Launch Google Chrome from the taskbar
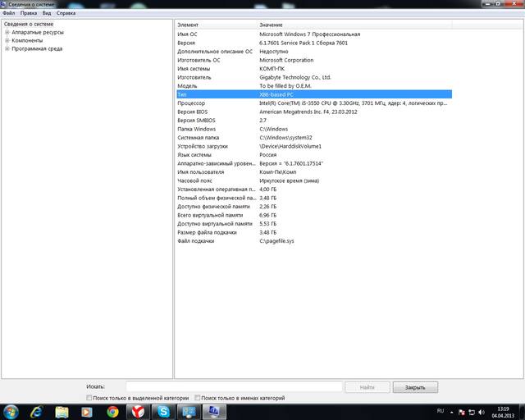This screenshot has height=420, width=525. click(112, 411)
